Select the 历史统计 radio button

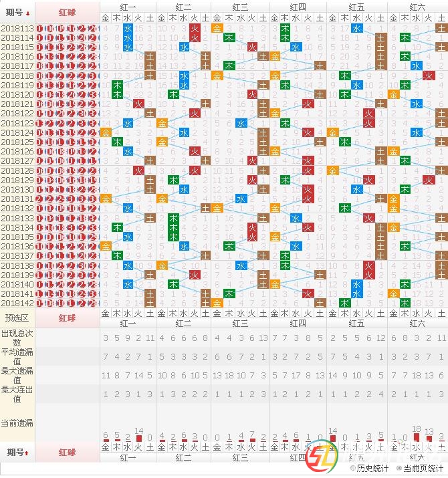tap(354, 468)
